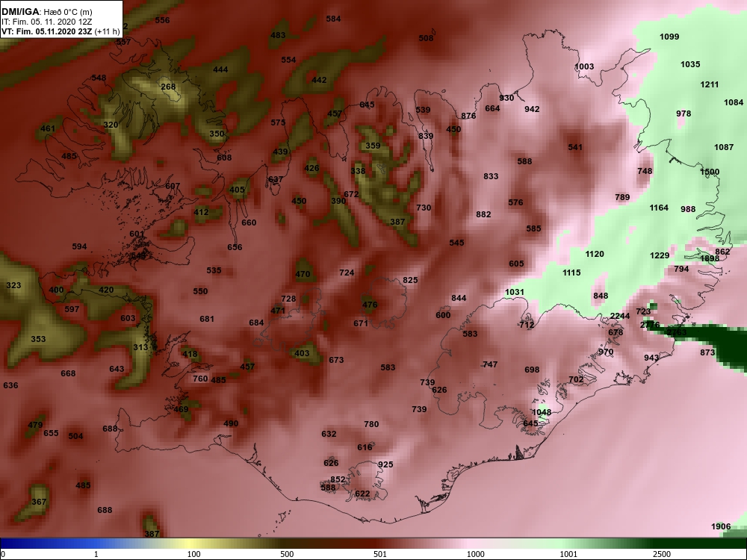Click the map value '747'
Screen dimensions: 747x560
click(490, 364)
